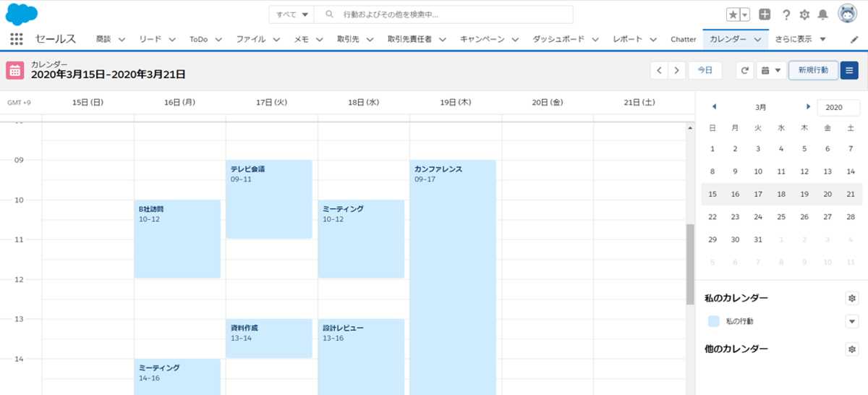Image resolution: width=868 pixels, height=395 pixels.
Task: Click the pink calendar icon beside title
Action: point(15,69)
